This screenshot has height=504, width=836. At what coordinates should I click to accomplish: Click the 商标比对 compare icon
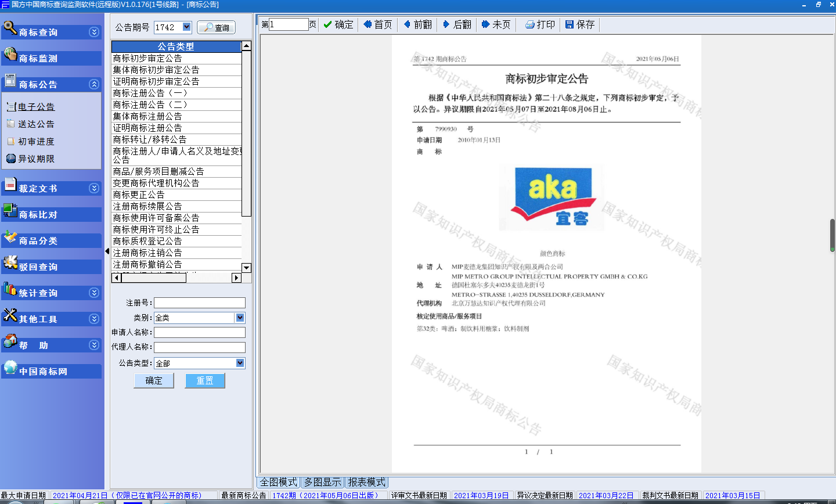coord(10,210)
